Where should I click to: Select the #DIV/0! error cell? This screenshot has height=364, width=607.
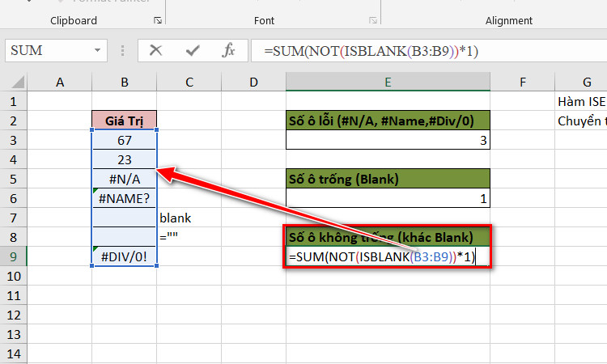click(x=125, y=256)
